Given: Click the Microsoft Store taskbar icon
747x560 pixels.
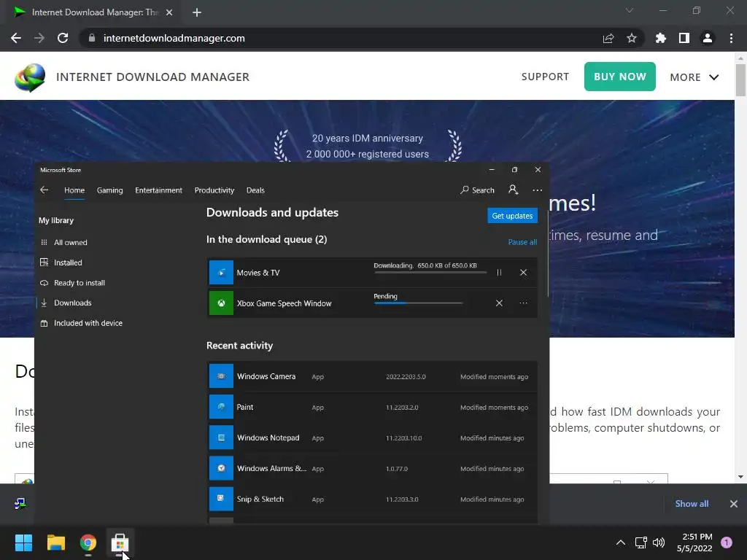Looking at the screenshot, I should click(x=120, y=542).
